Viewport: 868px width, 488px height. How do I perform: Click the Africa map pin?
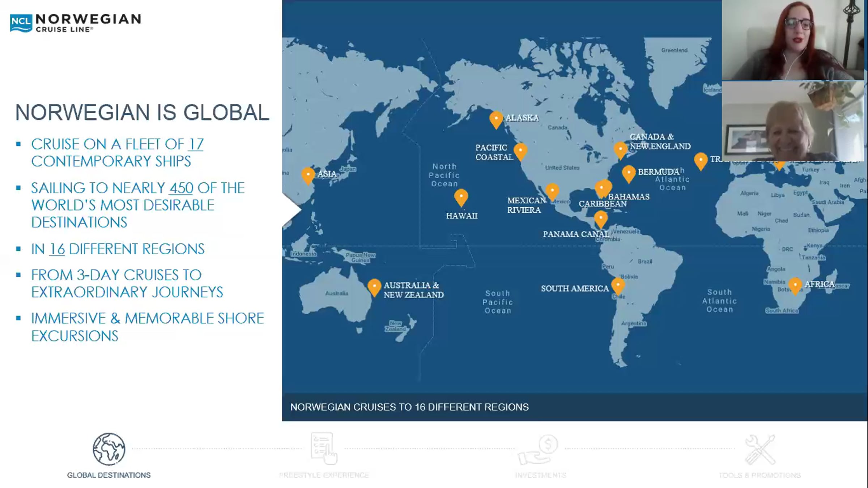click(795, 287)
